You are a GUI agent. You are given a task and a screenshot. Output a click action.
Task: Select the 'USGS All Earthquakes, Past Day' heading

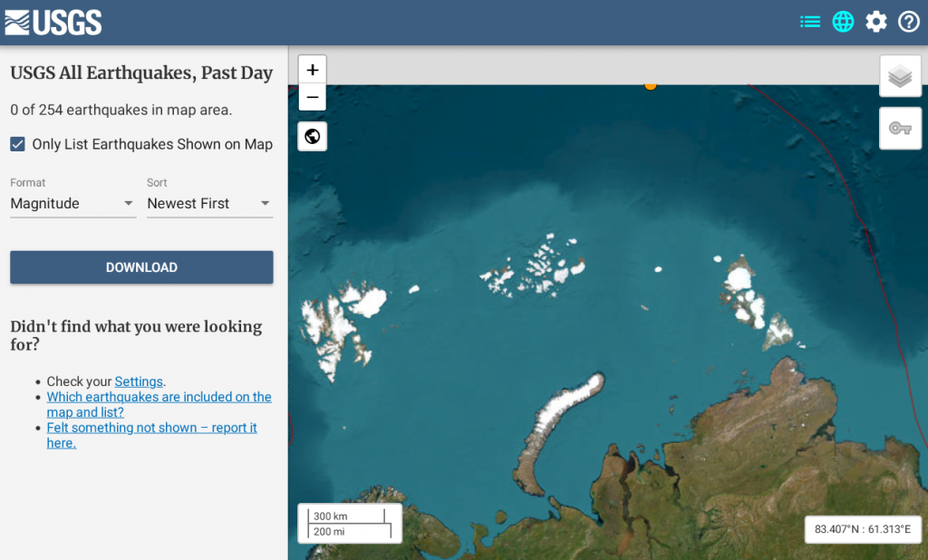point(141,72)
